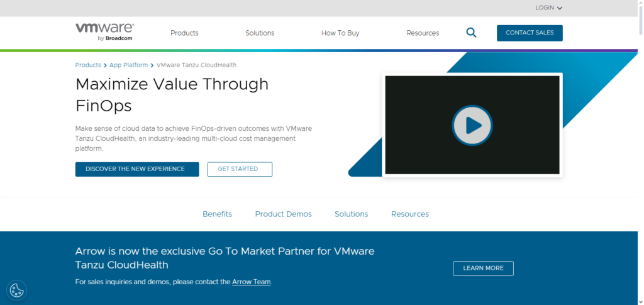Open the How To Buy menu
Image resolution: width=644 pixels, height=305 pixels.
click(x=340, y=33)
